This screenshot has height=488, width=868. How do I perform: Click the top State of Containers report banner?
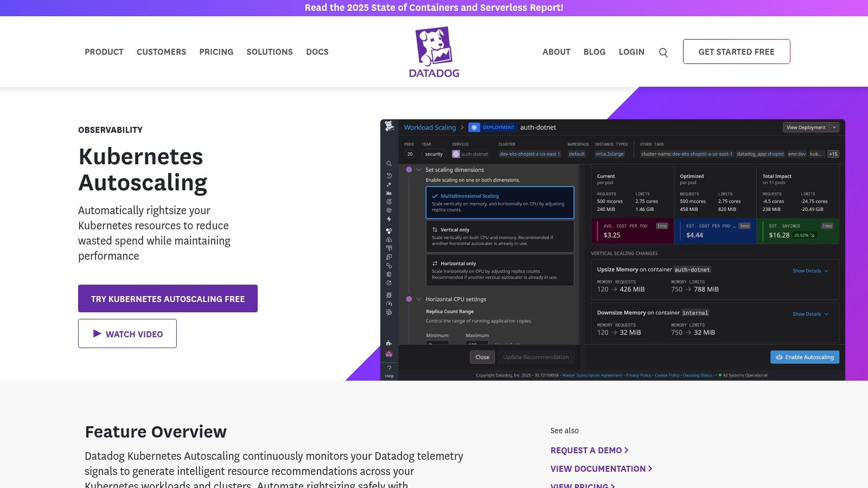click(434, 8)
